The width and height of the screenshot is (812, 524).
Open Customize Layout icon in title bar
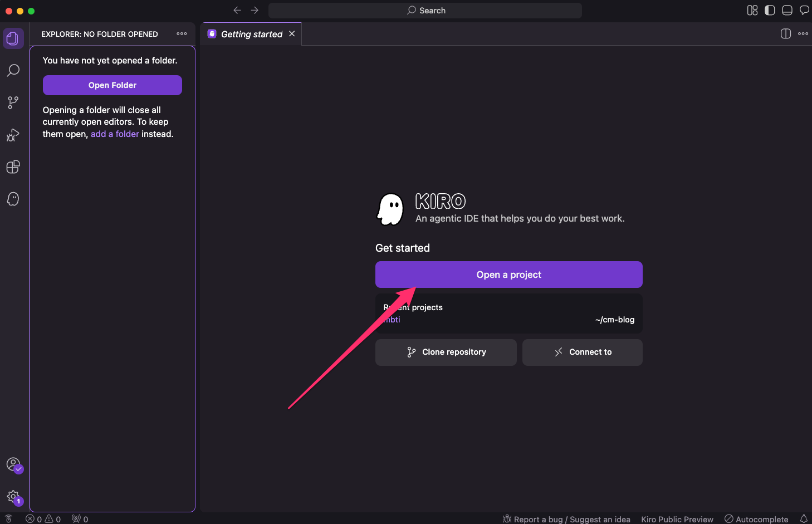coord(752,10)
